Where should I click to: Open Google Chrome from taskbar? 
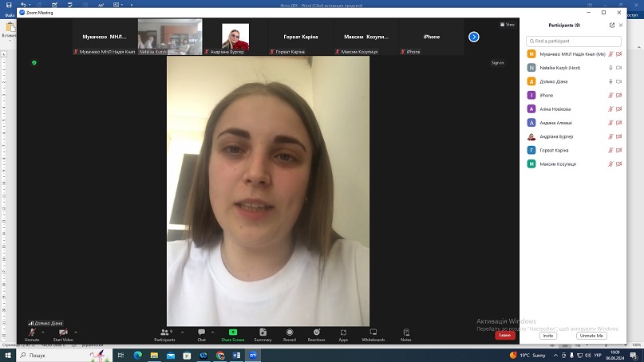pos(220,355)
